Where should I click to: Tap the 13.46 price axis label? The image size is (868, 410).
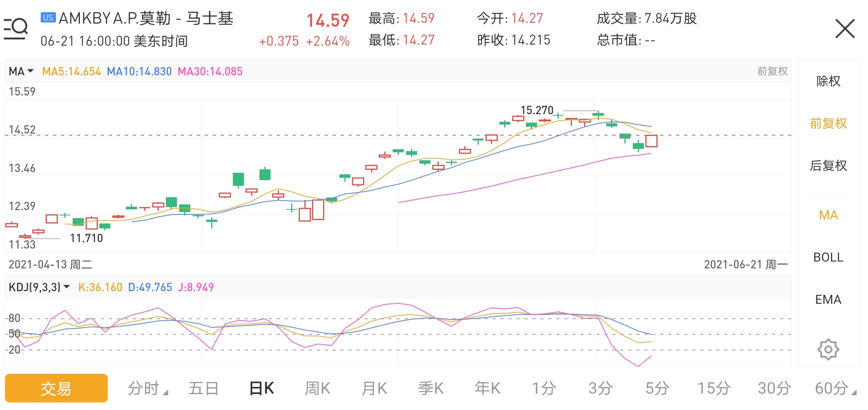[22, 168]
